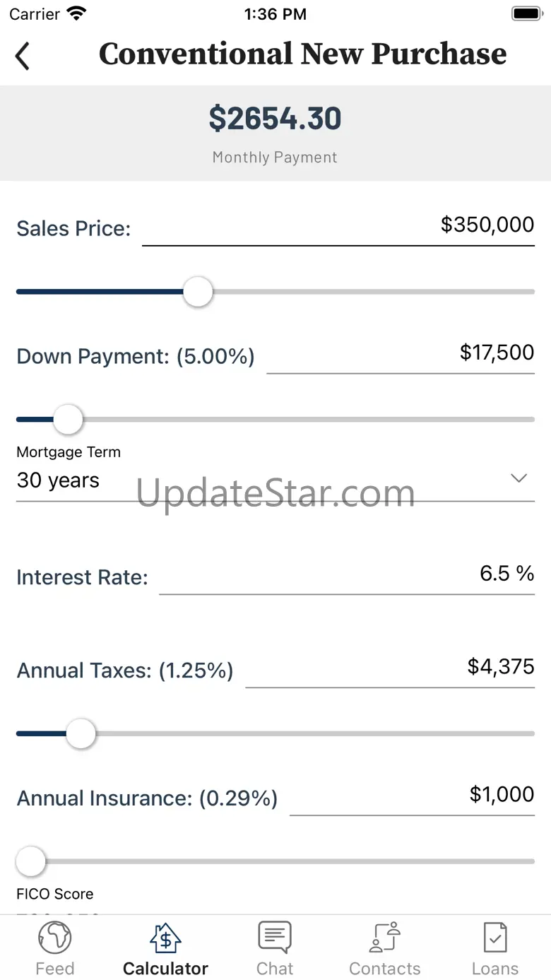Click the Annual Taxes slider handle
Image resolution: width=551 pixels, height=980 pixels.
pos(81,733)
